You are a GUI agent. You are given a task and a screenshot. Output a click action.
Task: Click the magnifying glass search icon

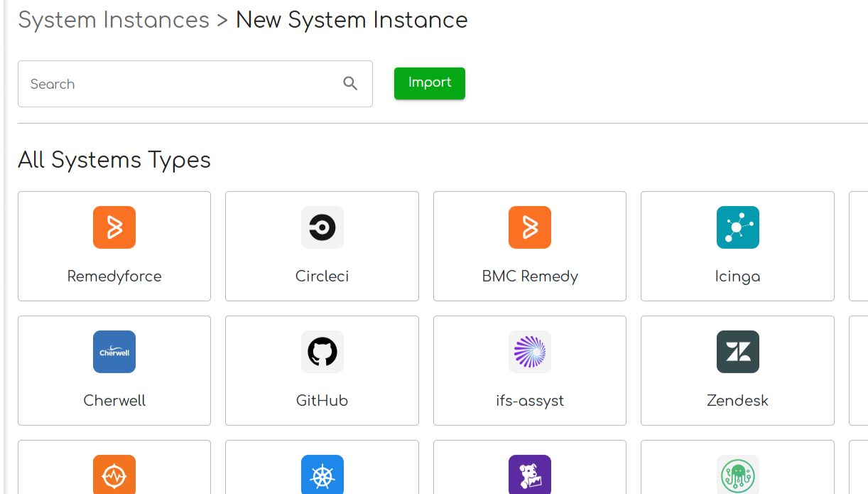350,83
